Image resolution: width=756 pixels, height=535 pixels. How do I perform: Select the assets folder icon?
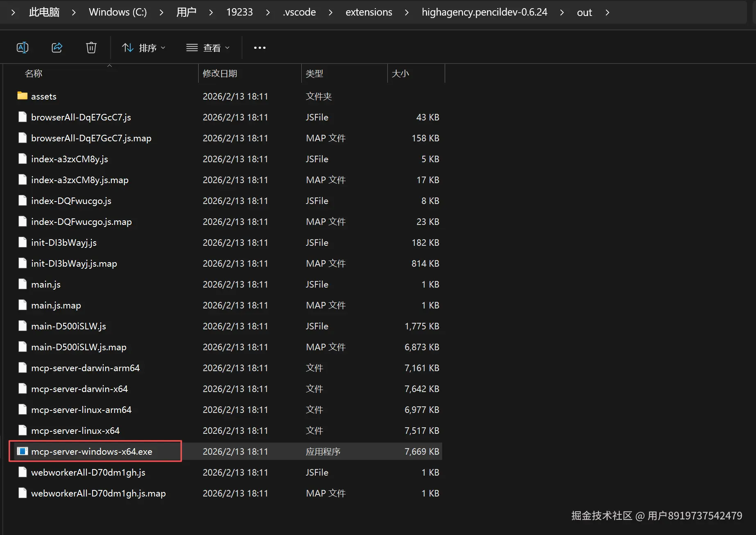pyautogui.click(x=23, y=96)
